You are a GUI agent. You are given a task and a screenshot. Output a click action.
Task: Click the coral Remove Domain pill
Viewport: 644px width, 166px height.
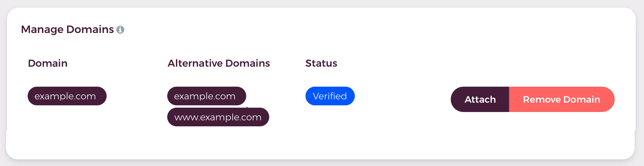point(562,99)
